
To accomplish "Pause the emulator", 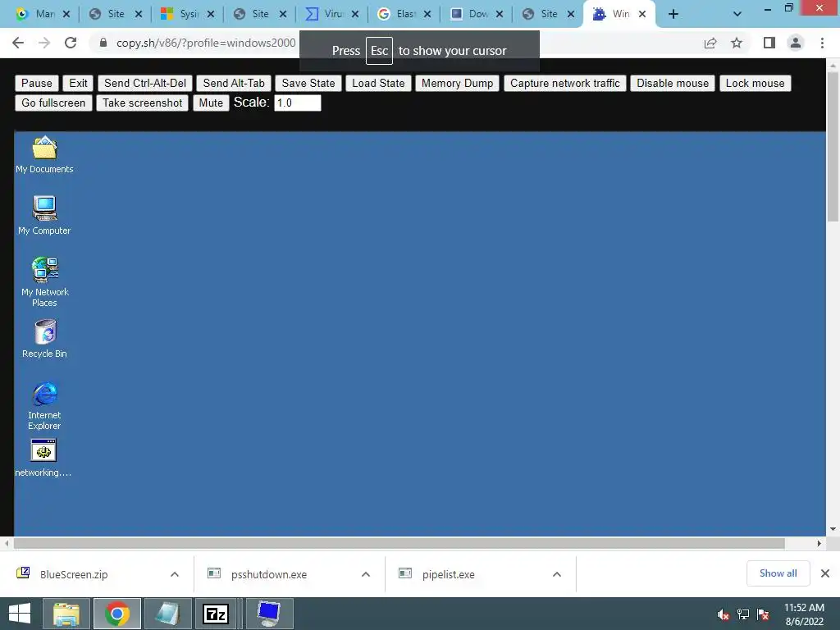I will point(36,84).
